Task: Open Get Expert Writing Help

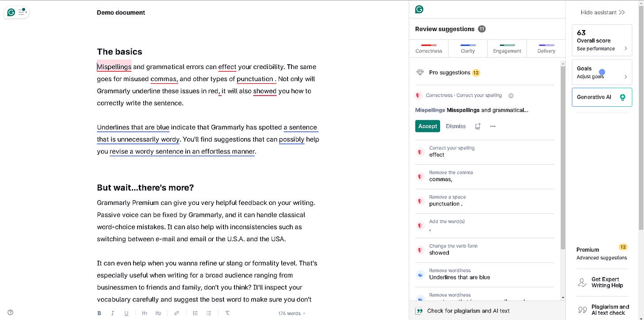Action: [x=602, y=282]
